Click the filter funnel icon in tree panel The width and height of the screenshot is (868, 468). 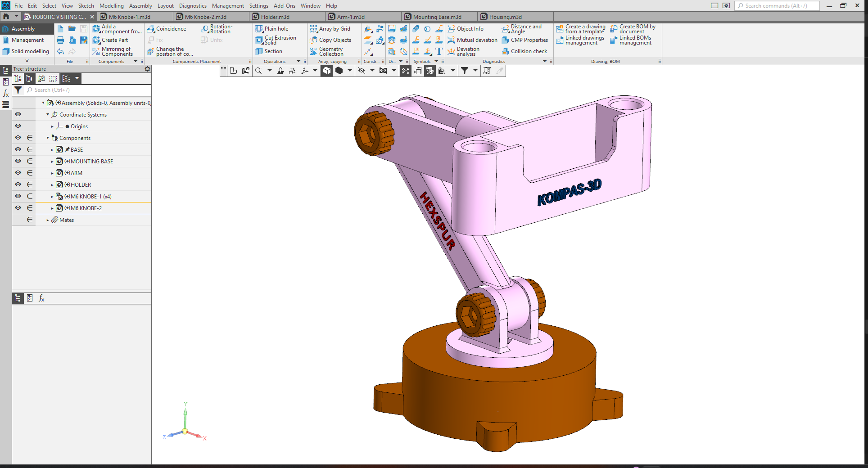(18, 90)
